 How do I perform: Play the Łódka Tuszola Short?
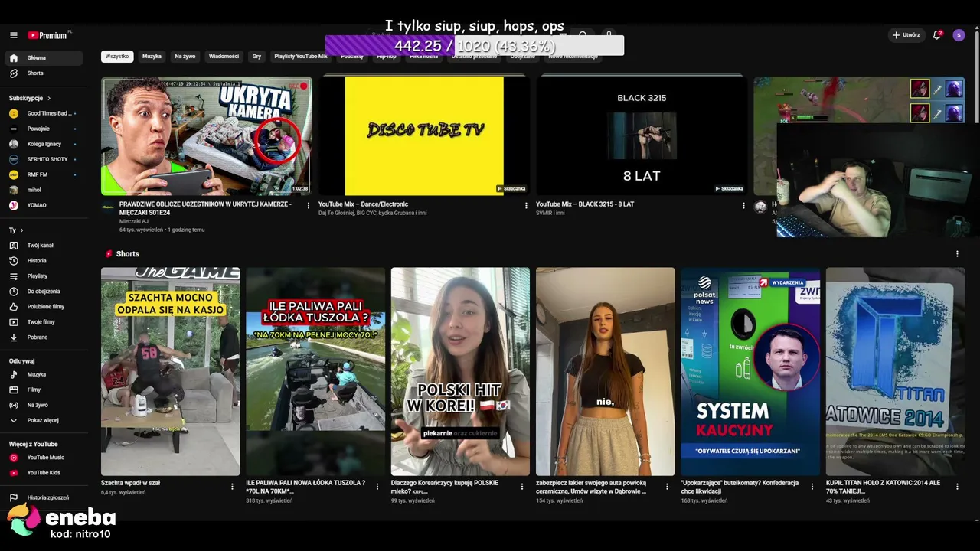315,372
